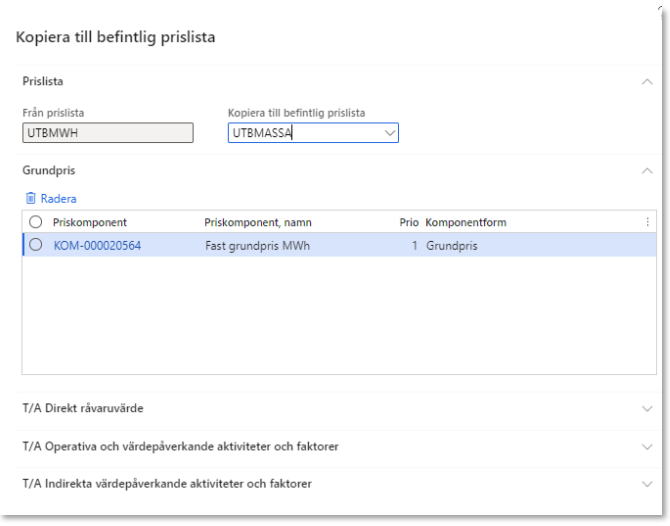Viewport: 670px width, 526px height.
Task: Collapse the Grundpris section chevron
Action: click(646, 171)
